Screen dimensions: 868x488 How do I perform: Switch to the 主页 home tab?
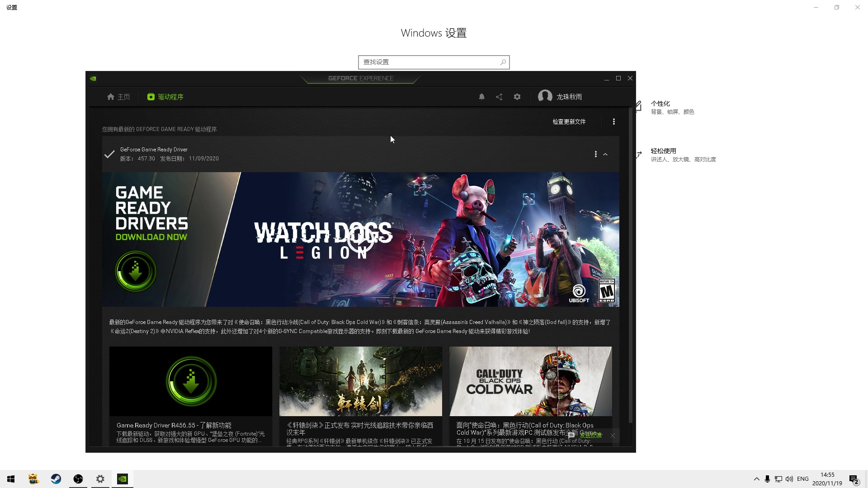(118, 97)
